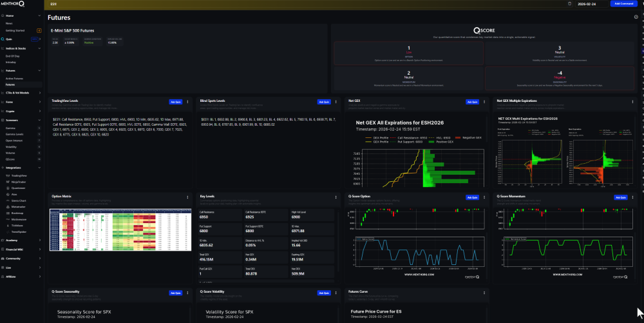Click Ask Quin on Q-Score Option card
The image size is (644, 323).
(x=473, y=197)
